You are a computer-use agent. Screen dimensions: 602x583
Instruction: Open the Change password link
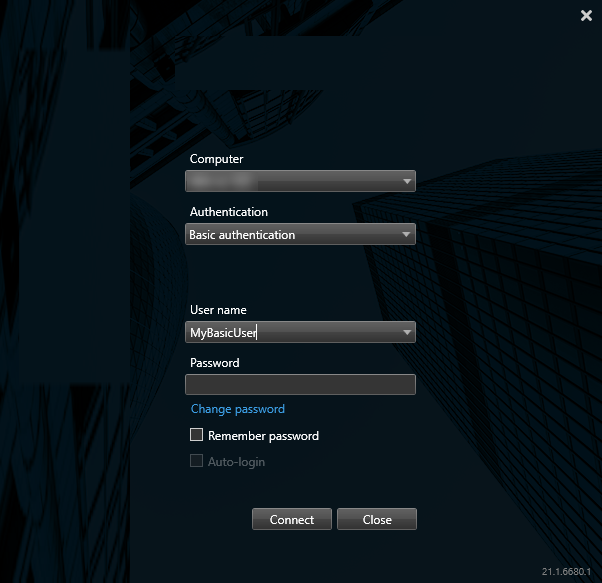pos(238,409)
